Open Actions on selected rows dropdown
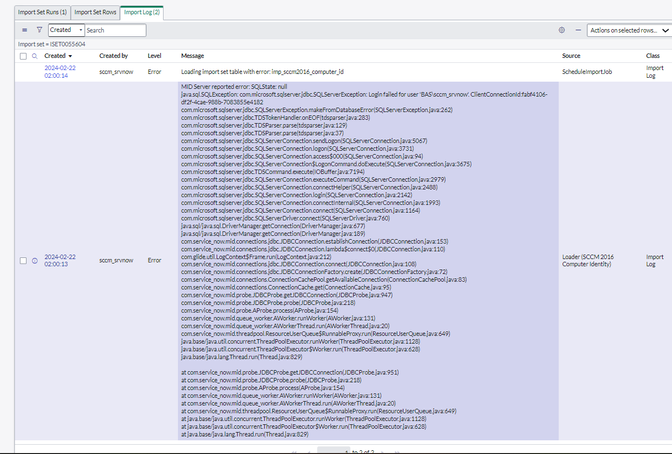 (628, 30)
